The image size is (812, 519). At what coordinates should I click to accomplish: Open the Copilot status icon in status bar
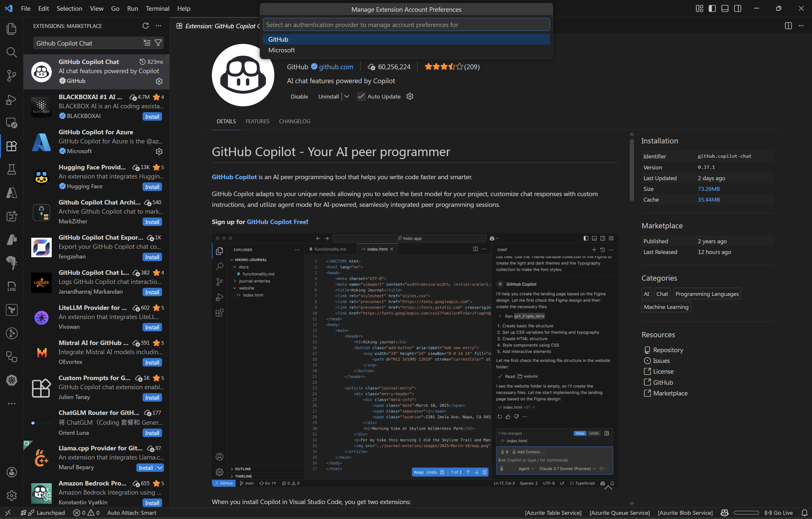tap(724, 512)
